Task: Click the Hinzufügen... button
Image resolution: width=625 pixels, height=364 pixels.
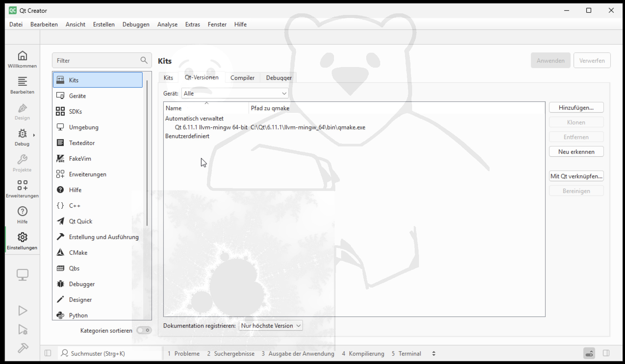Action: (576, 108)
